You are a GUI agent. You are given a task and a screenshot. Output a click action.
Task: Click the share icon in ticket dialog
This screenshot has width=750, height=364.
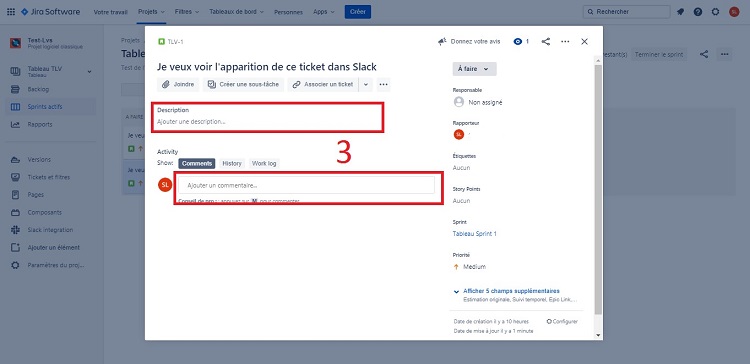[x=545, y=42]
